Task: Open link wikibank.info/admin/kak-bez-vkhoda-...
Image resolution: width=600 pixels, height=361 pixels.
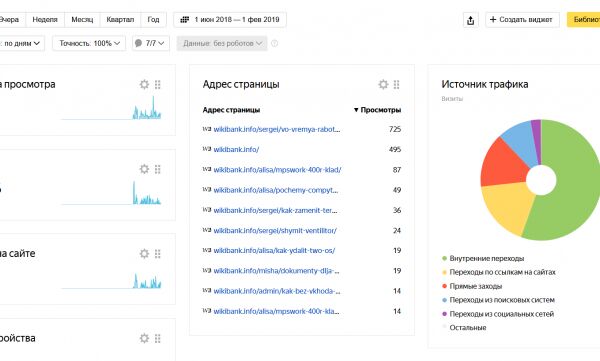Action: tap(277, 291)
